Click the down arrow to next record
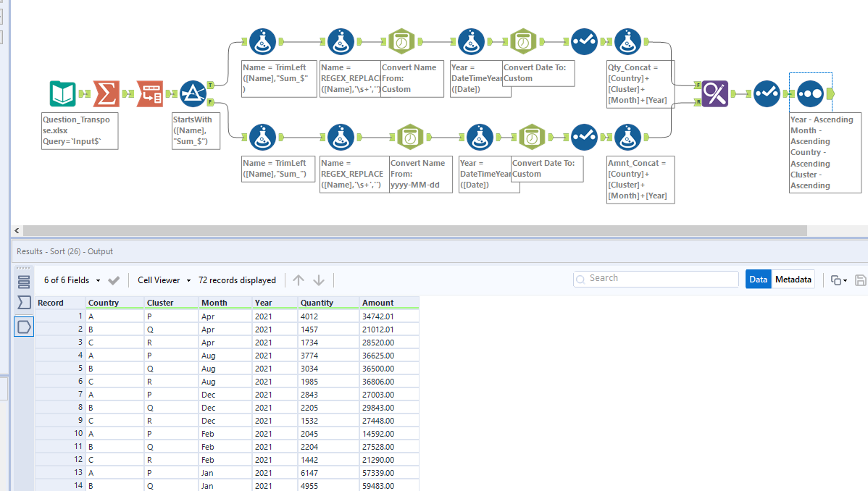 pos(319,280)
